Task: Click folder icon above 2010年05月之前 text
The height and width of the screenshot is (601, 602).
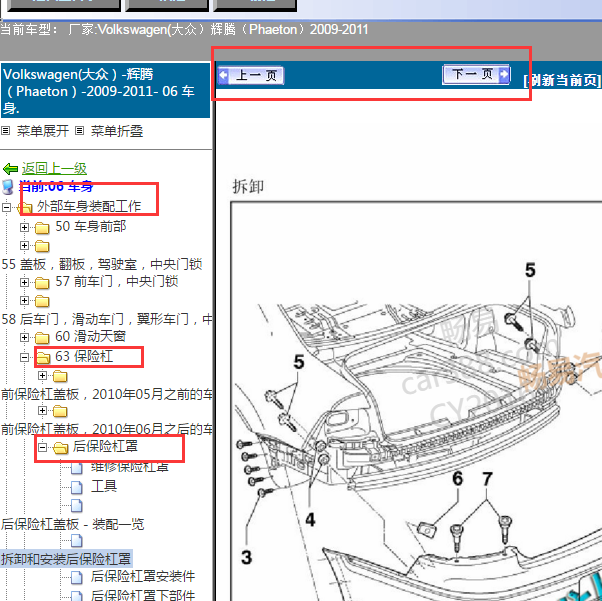Action: tap(60, 376)
